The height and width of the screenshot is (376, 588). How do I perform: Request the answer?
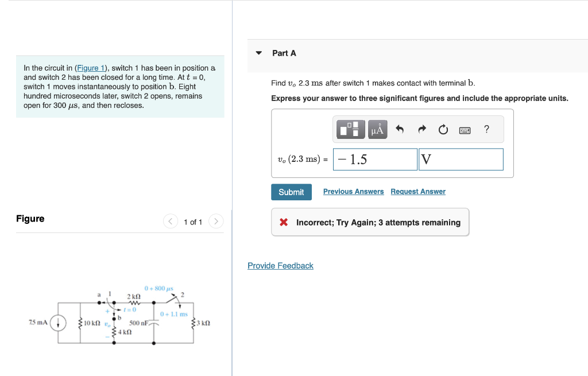(417, 191)
